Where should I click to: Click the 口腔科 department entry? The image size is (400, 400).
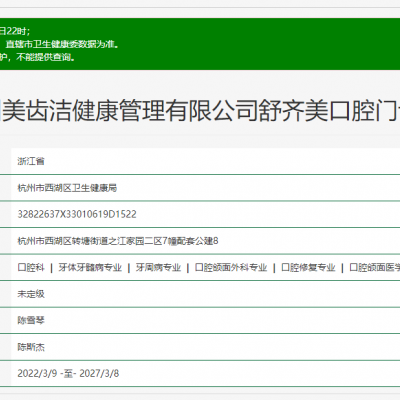(31, 268)
